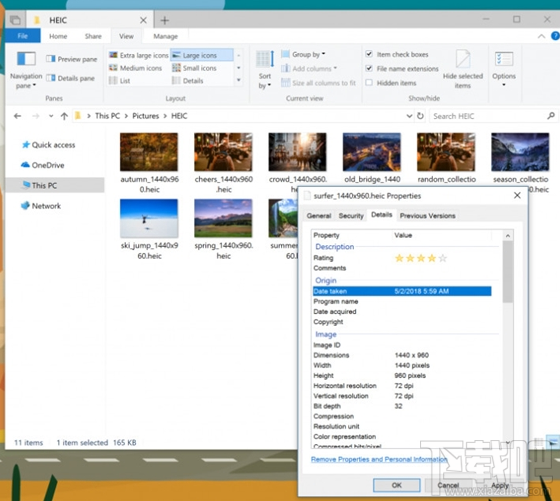
Task: Click Cancel in Properties dialog
Action: tap(448, 485)
